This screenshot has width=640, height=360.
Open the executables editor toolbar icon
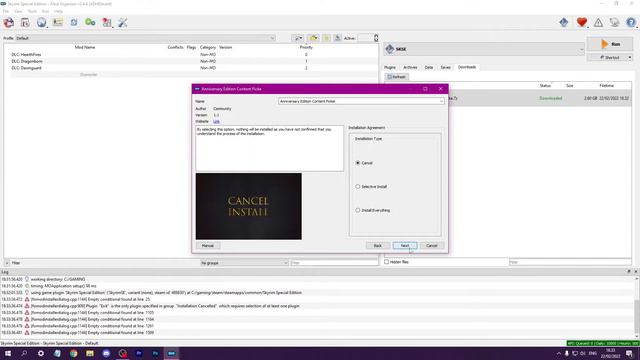point(58,23)
